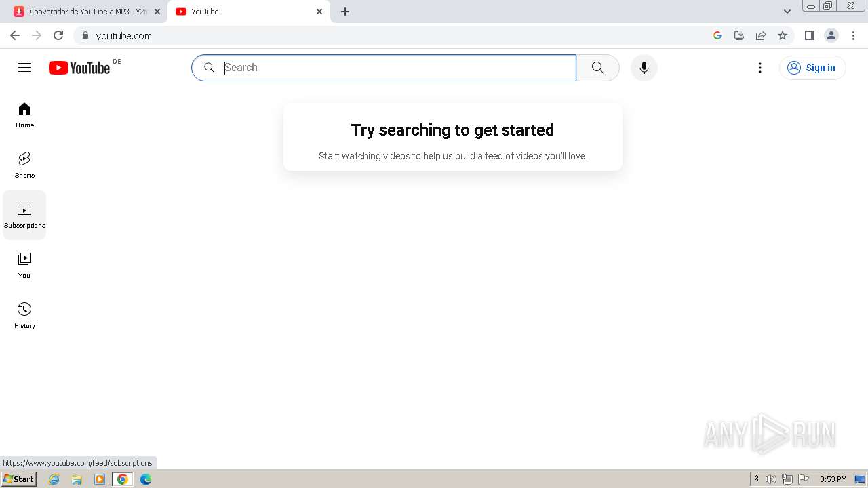
Task: View site information lock icon
Action: tap(85, 35)
